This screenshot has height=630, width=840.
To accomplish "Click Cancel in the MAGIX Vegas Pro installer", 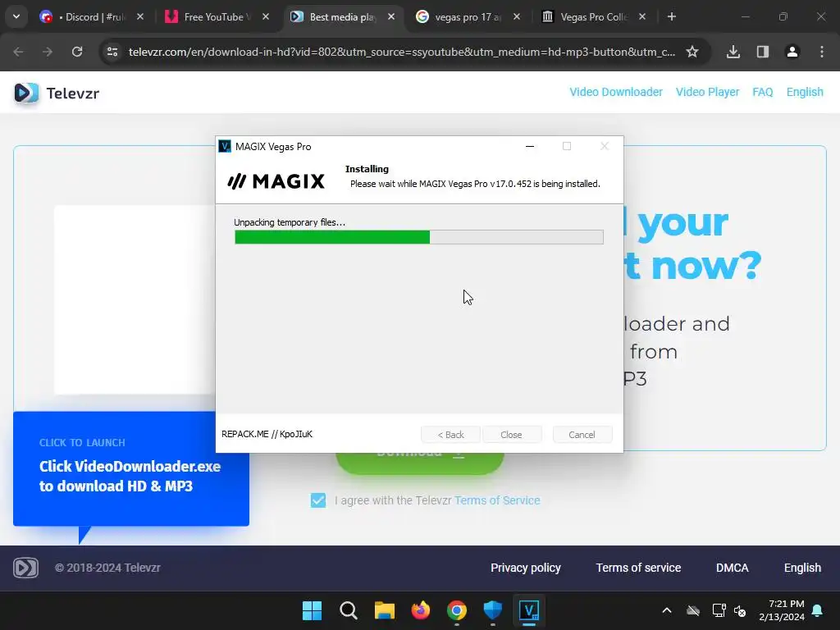I will pos(582,435).
